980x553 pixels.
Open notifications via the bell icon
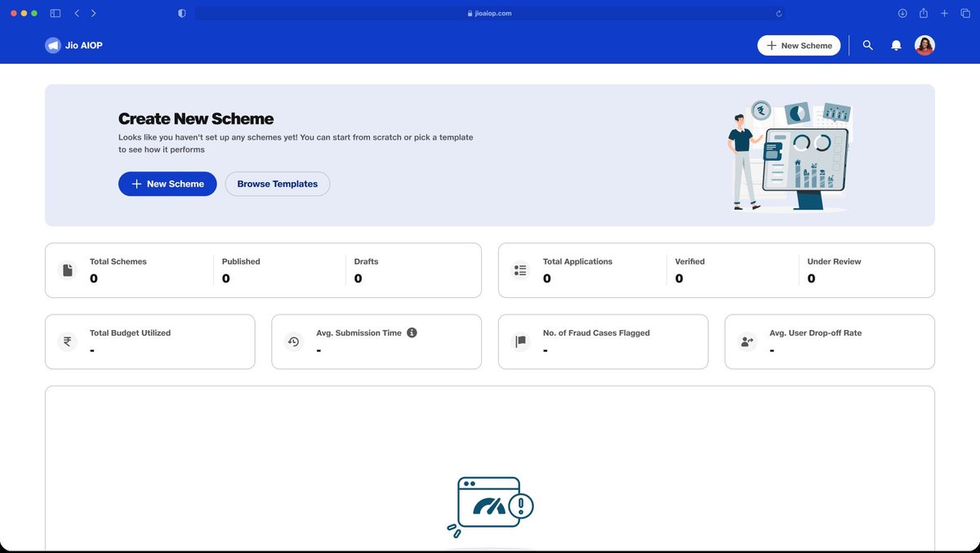[x=896, y=45]
